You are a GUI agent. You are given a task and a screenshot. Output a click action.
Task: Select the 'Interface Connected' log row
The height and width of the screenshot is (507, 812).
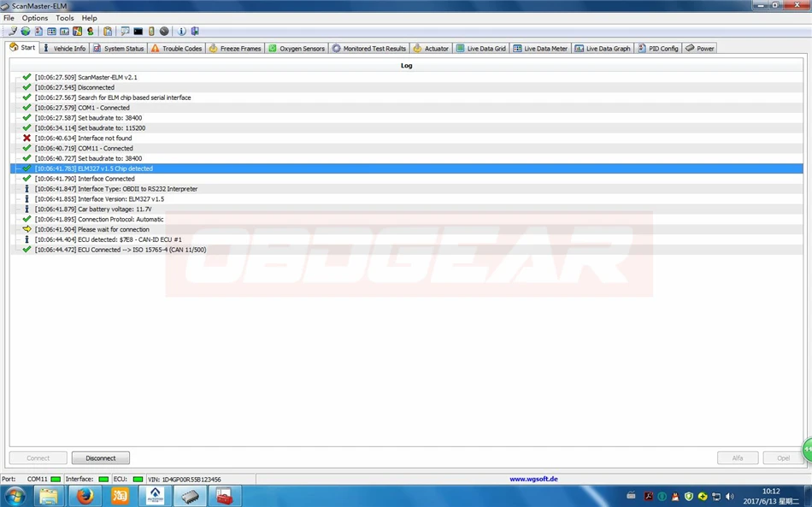click(x=406, y=179)
